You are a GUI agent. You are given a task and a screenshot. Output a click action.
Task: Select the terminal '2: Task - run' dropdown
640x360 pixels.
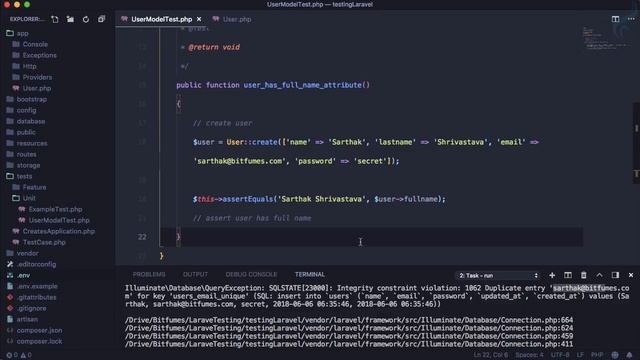(498, 276)
